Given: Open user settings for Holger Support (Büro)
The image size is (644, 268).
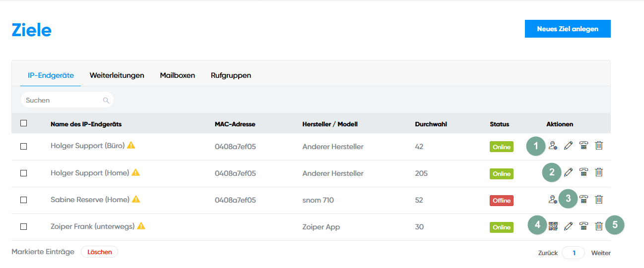Looking at the screenshot, I should pos(553,146).
